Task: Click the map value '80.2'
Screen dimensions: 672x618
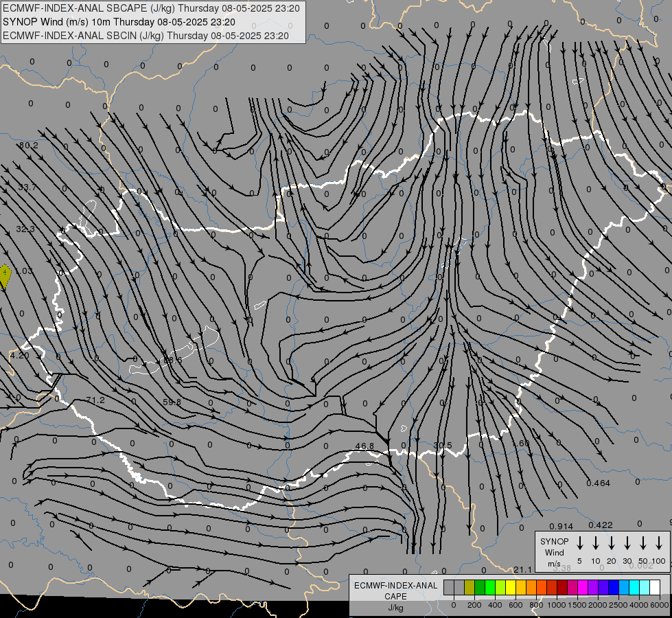Action: (x=29, y=146)
